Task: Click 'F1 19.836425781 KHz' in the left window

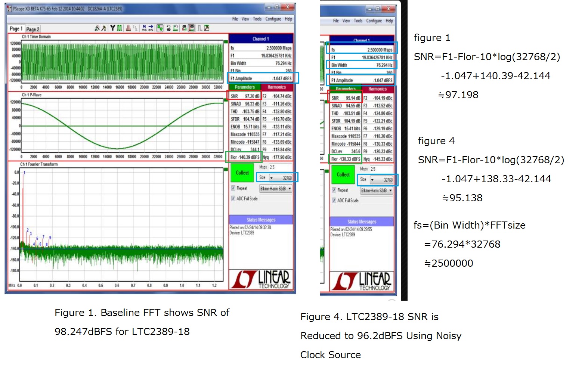Action: (261, 55)
